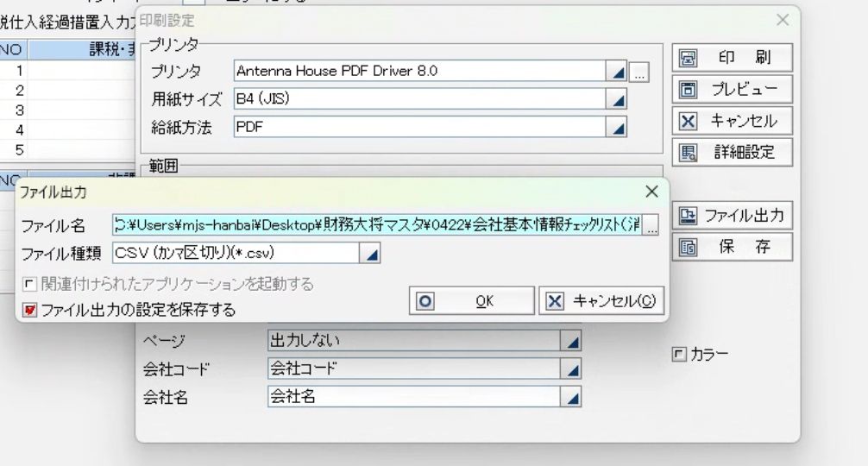The image size is (868, 466).
Task: Open the ファイル種類 CSV dropdown
Action: pos(369,254)
